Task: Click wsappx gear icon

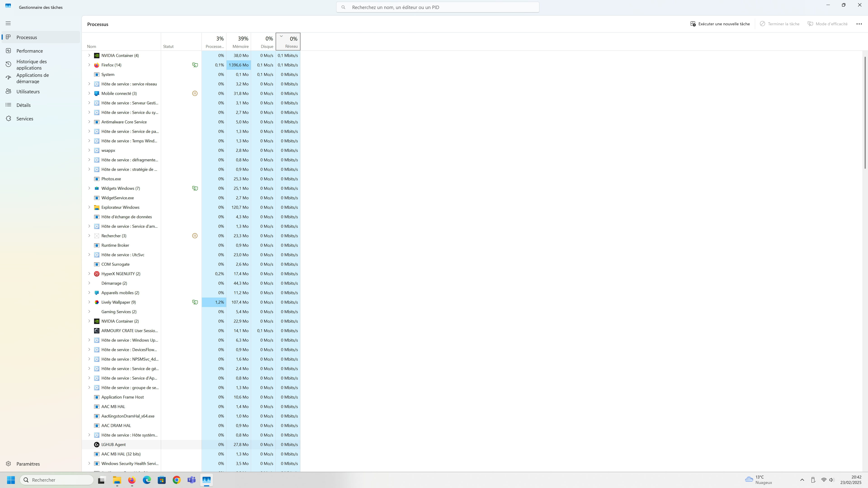Action: point(97,150)
